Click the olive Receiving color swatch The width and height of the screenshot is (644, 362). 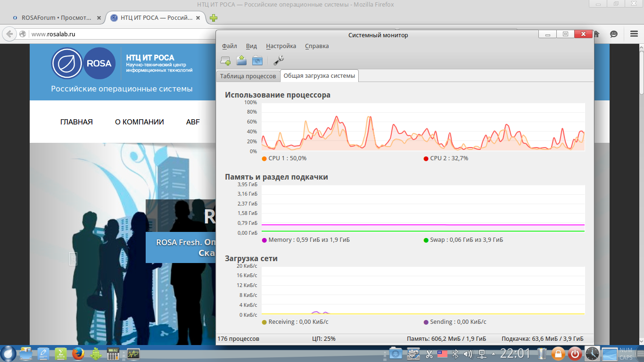click(x=264, y=322)
